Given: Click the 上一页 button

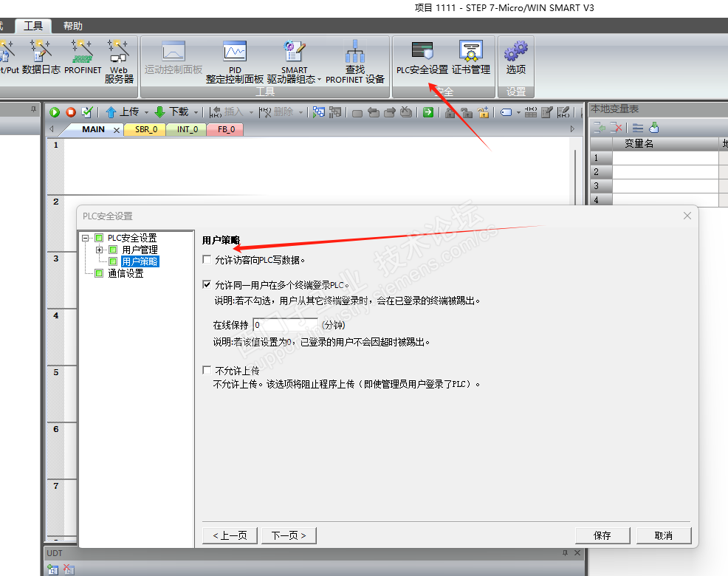Looking at the screenshot, I should point(230,535).
